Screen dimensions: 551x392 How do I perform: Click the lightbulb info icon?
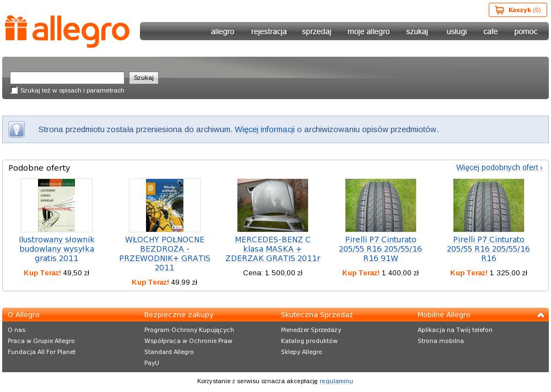(x=17, y=129)
